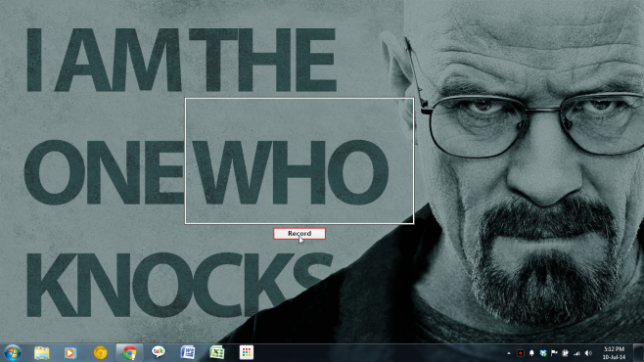Launch Microsoft Excel from the taskbar

[x=217, y=352]
